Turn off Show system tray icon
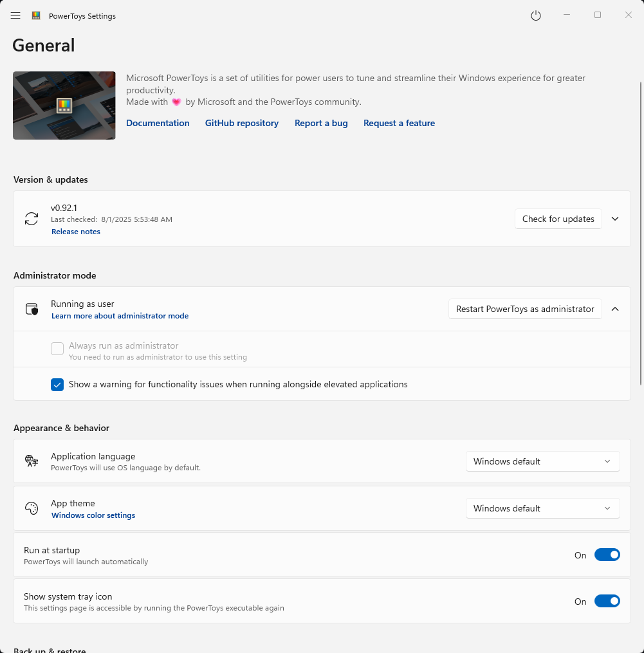Image resolution: width=644 pixels, height=653 pixels. coord(607,601)
